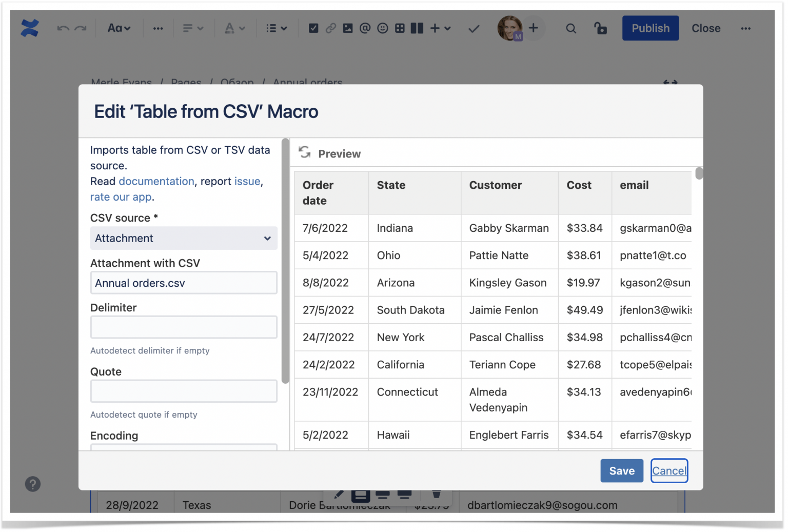Read the documentation link
The height and width of the screenshot is (532, 788).
coord(156,181)
